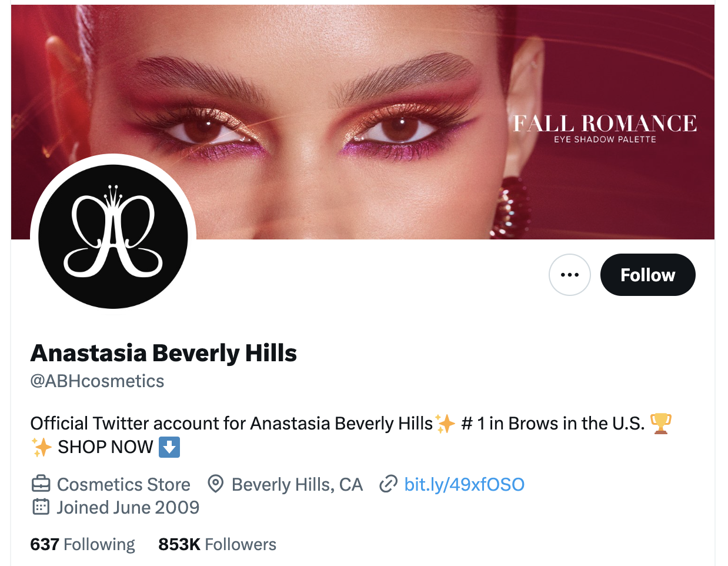728x566 pixels.
Task: Follow the Anastasia Beverly Hills account
Action: pyautogui.click(x=647, y=275)
